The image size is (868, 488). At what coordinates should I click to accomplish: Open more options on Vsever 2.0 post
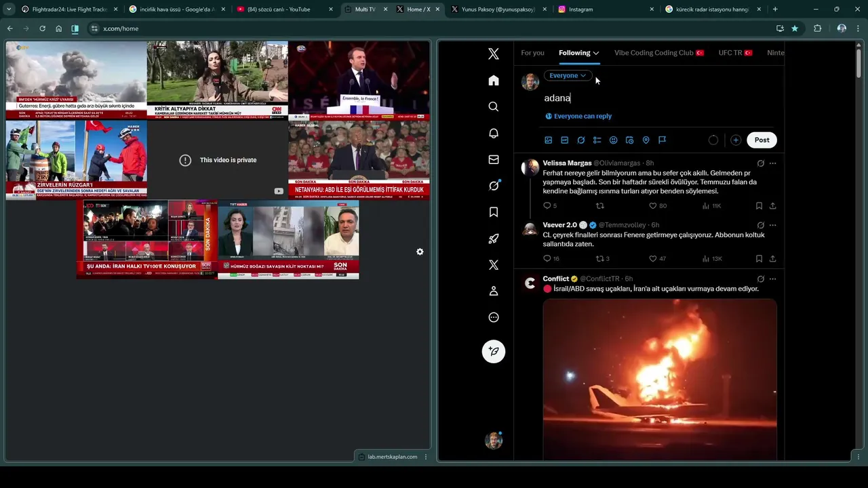[772, 225]
